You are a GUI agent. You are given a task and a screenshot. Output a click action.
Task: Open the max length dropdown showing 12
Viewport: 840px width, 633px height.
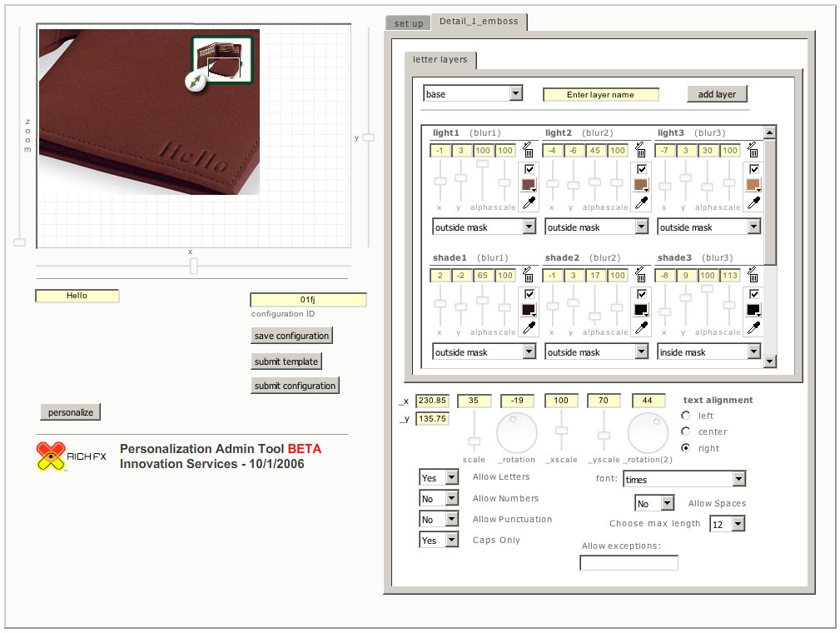(x=728, y=524)
